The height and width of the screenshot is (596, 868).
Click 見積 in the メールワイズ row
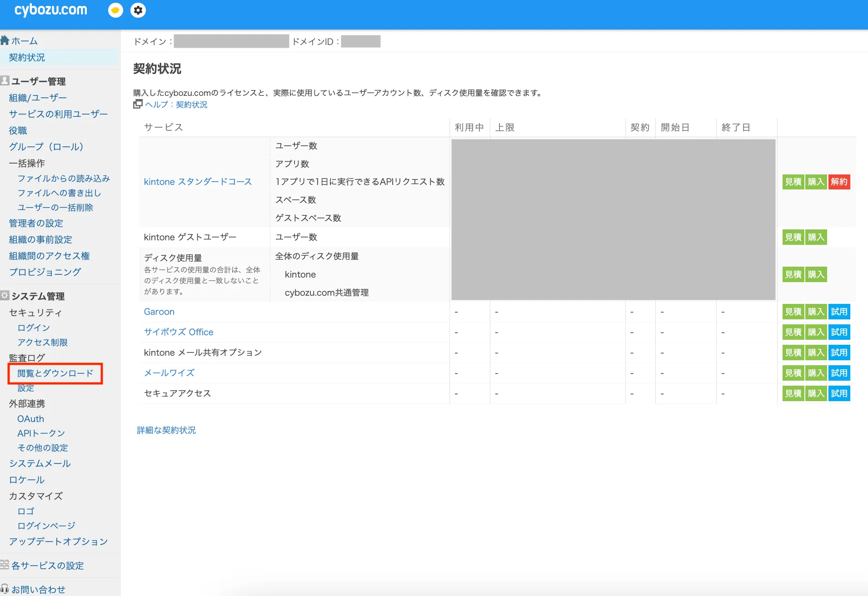click(793, 373)
